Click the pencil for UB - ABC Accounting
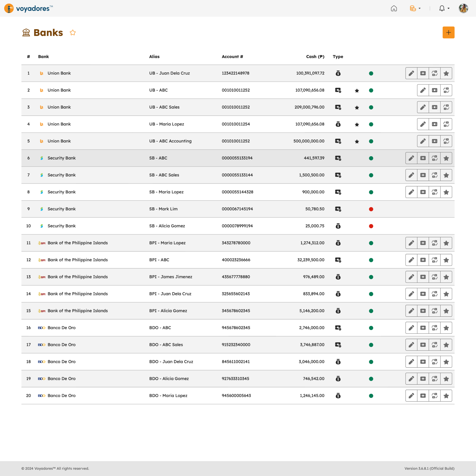 423,141
